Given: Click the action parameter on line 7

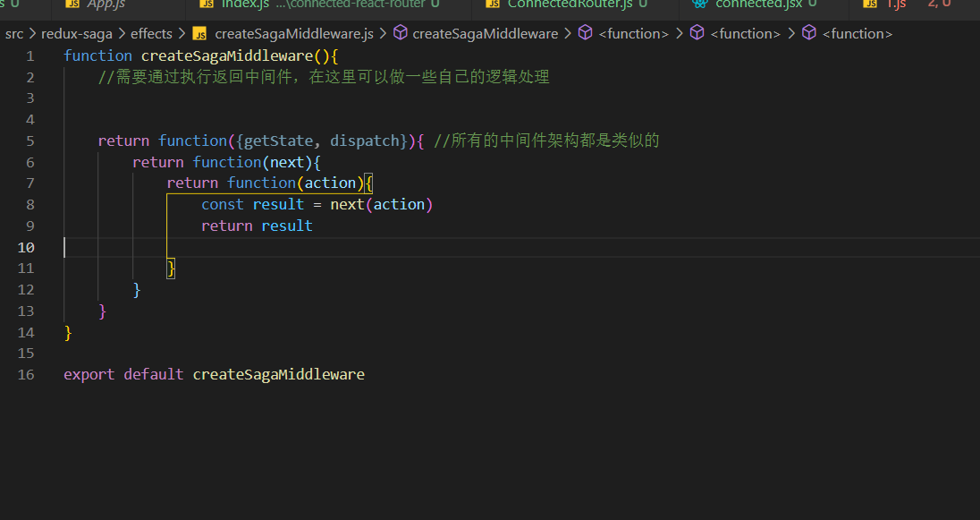Looking at the screenshot, I should 330,183.
